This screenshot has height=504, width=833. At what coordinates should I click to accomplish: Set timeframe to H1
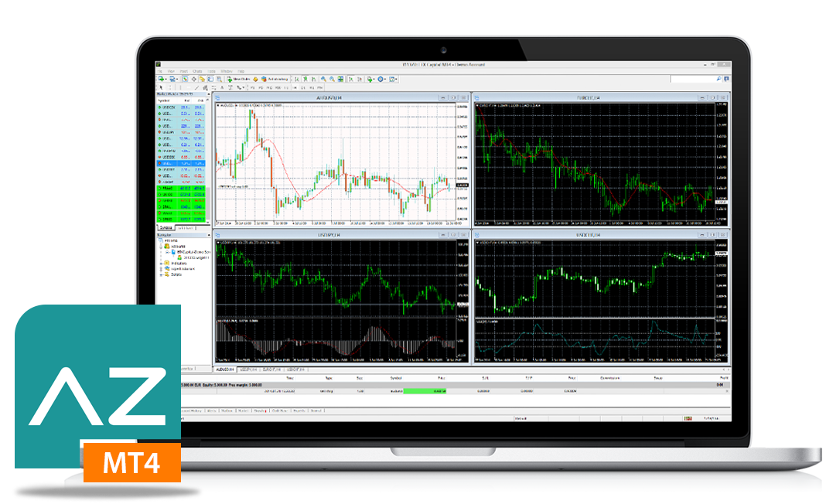tap(286, 87)
